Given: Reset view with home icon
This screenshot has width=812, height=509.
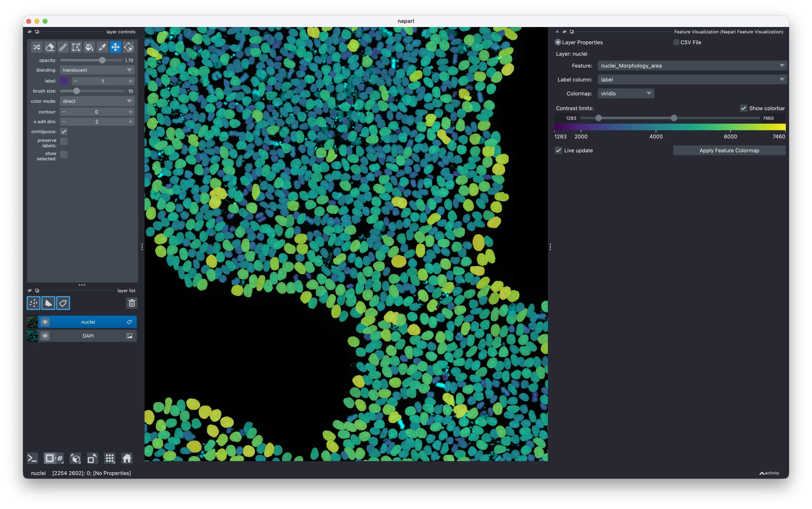Looking at the screenshot, I should tap(127, 458).
